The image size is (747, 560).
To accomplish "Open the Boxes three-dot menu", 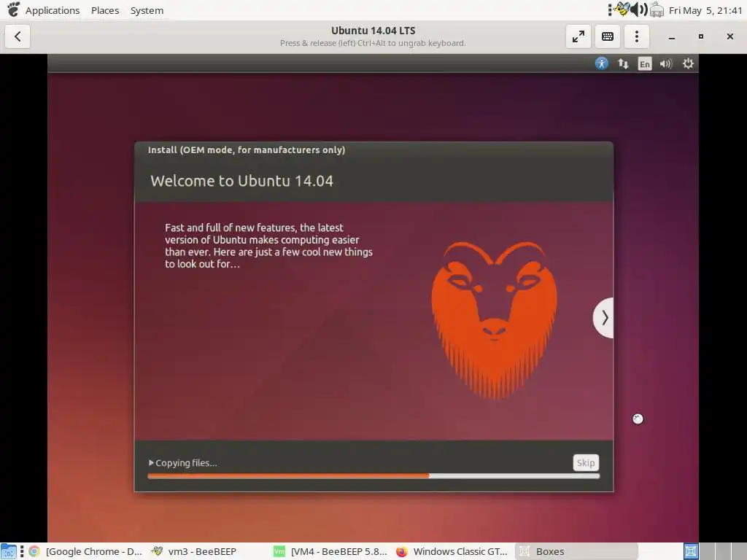I will 636,36.
